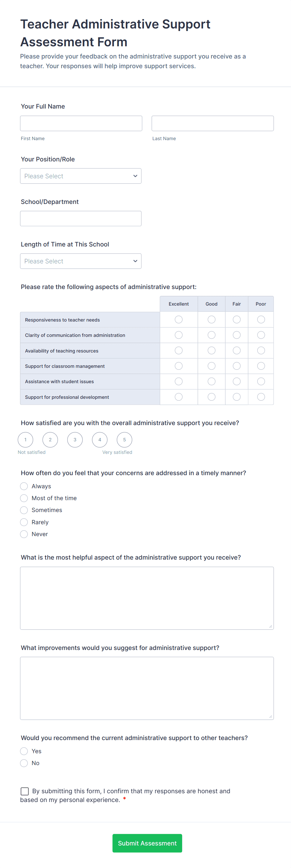
Task: Select Fair for Availability of teaching resources
Action: [x=236, y=350]
